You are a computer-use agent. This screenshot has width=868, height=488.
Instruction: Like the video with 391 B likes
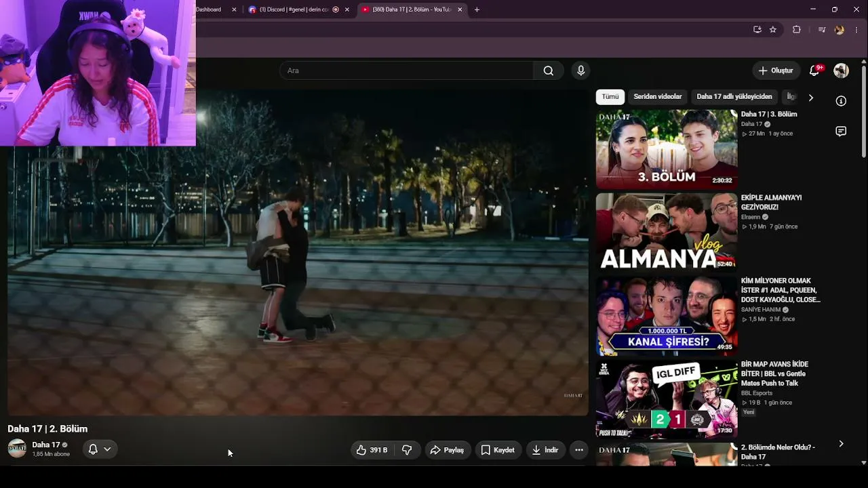(x=372, y=450)
